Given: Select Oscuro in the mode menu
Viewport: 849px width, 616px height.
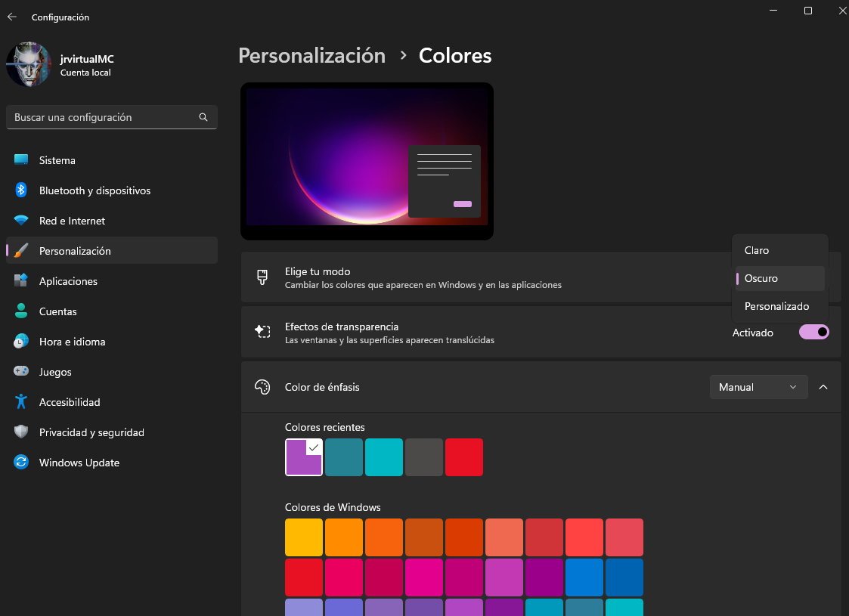Looking at the screenshot, I should [x=779, y=278].
